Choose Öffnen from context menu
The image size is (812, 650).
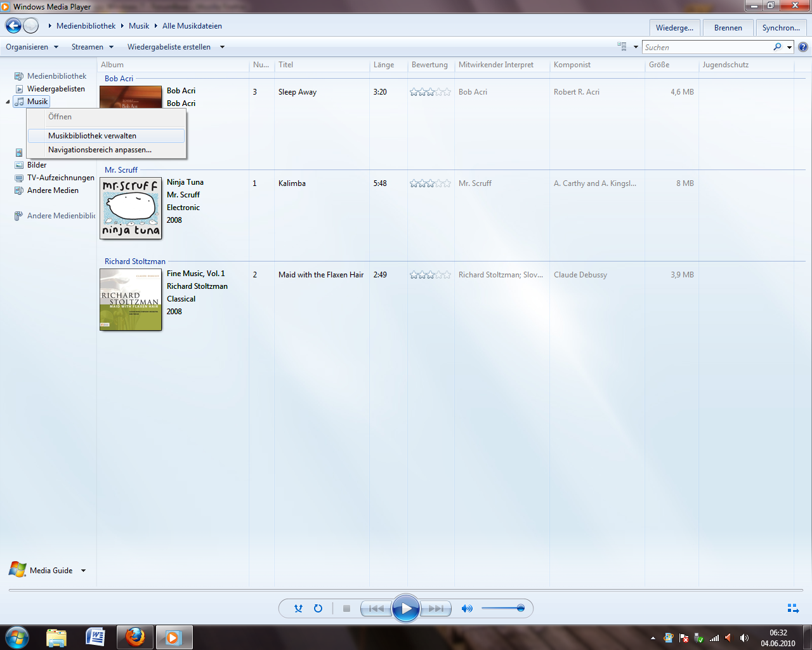[x=106, y=117]
